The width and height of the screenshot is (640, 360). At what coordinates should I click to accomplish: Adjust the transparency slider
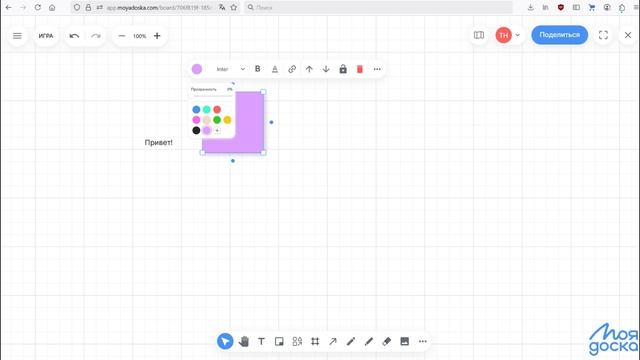212,96
